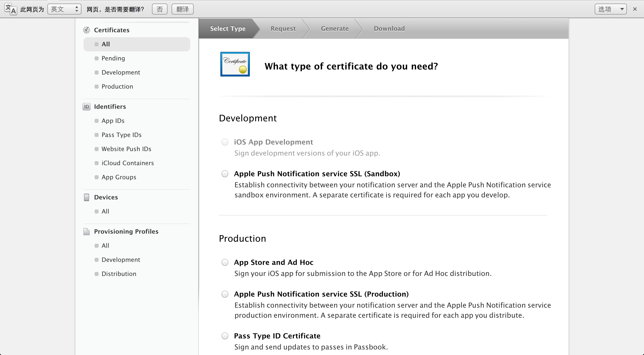Viewport: 644px width, 355px height.
Task: Click the Generate step tab
Action: [335, 28]
